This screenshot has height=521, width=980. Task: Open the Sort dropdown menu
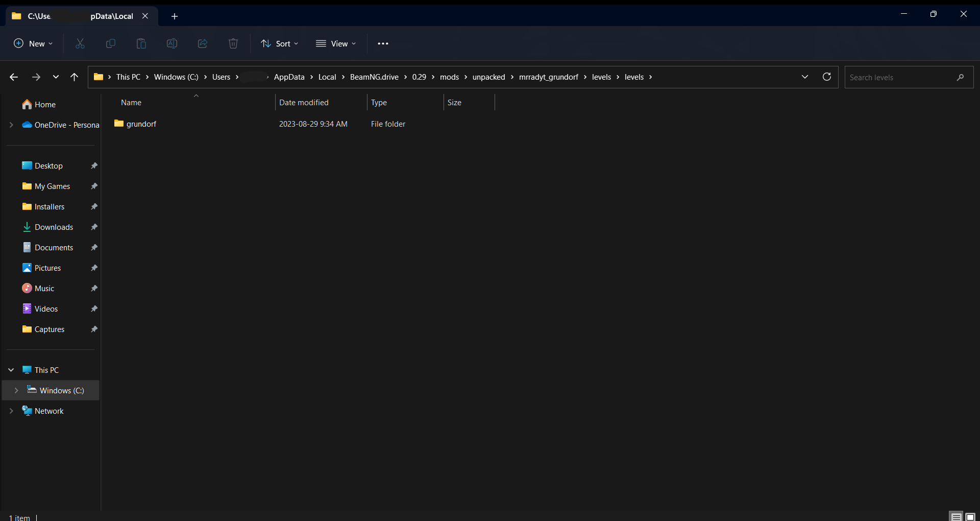(x=280, y=43)
